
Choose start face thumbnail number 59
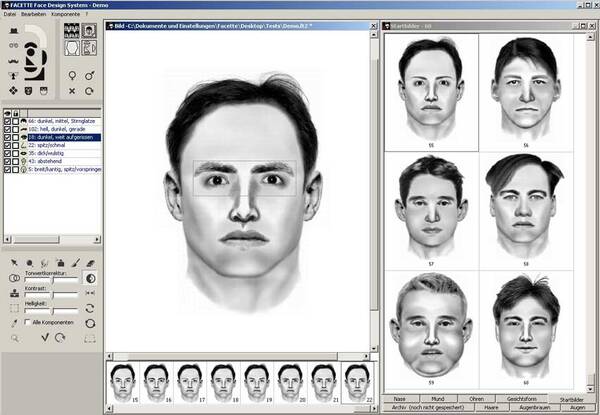coord(431,328)
